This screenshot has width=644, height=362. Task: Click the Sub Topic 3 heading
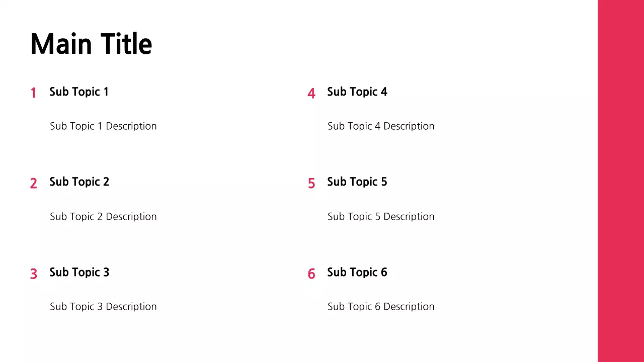point(79,272)
